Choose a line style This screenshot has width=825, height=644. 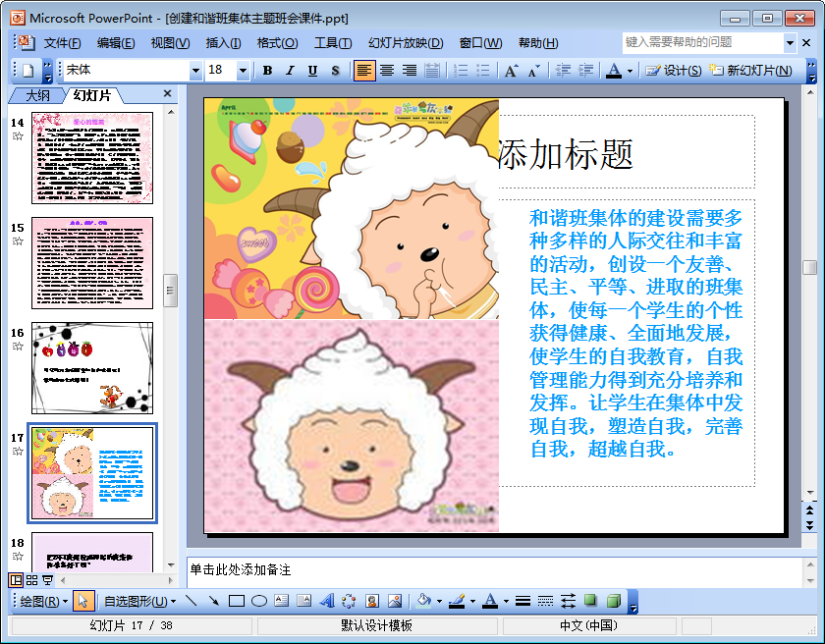(522, 601)
